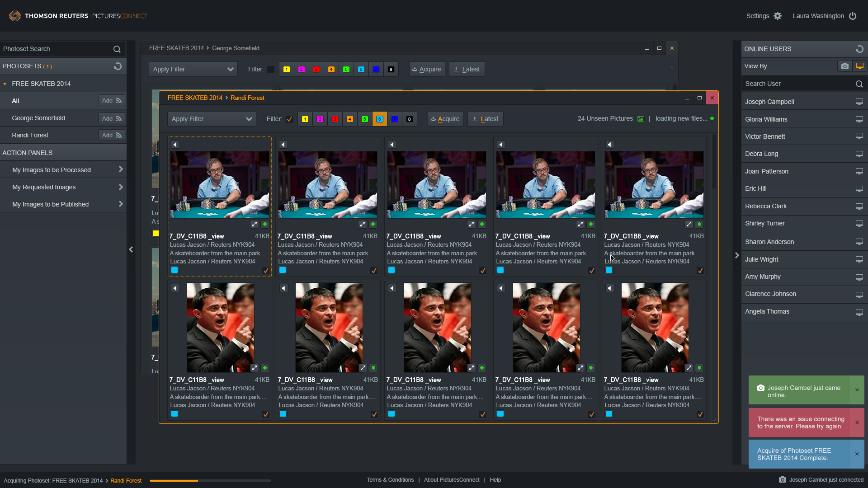Open the third poker player thumbnail
The width and height of the screenshot is (868, 488).
(x=437, y=185)
